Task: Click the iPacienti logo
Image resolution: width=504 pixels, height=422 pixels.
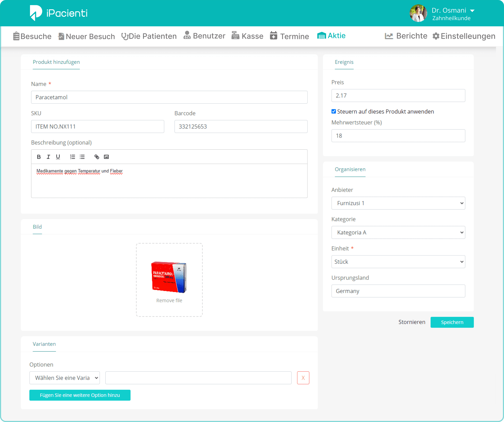Action: [59, 13]
